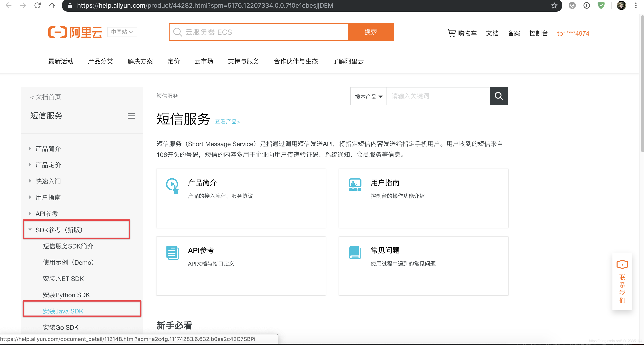Click the 短信服务 breadcrumb text
Screen dimensions: 644x345
pos(167,96)
